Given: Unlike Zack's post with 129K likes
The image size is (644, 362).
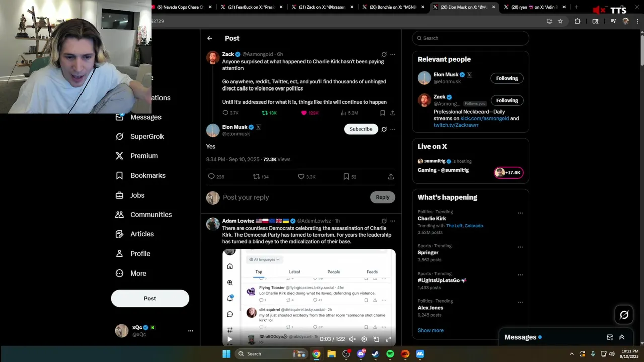Looking at the screenshot, I should click(310, 113).
